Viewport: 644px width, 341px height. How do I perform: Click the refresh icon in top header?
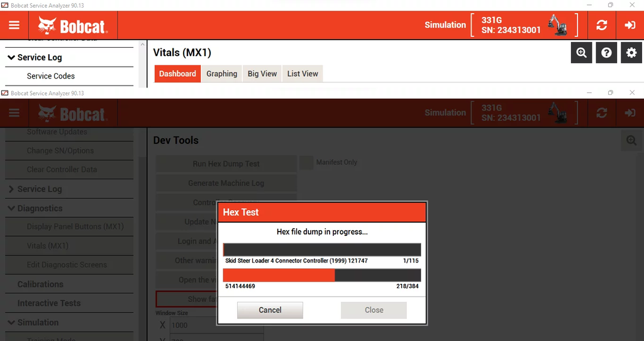coord(602,25)
